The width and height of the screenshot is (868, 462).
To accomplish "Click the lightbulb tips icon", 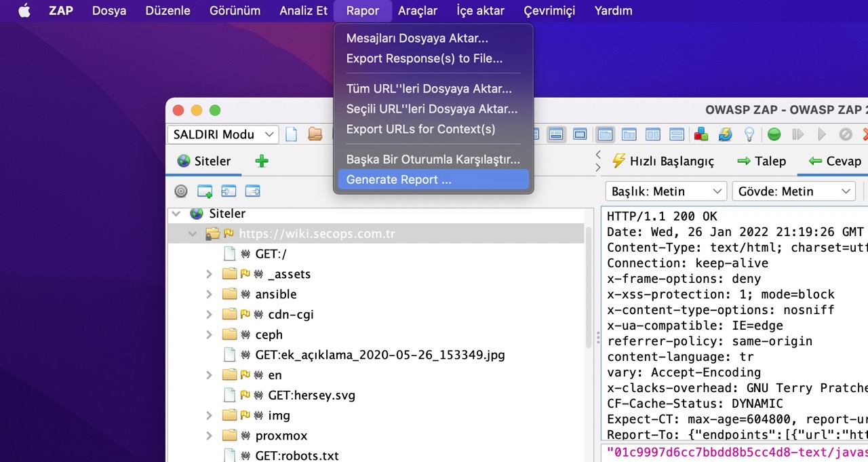I will 749,134.
